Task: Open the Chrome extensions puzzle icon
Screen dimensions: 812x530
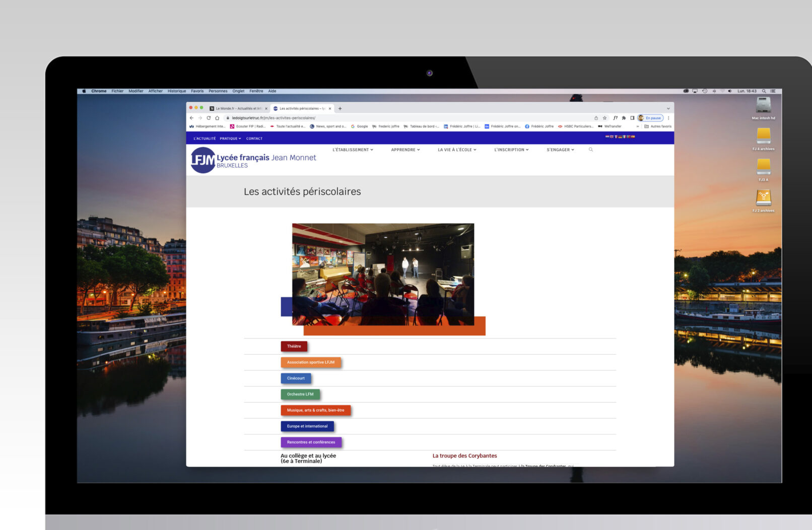Action: (624, 118)
